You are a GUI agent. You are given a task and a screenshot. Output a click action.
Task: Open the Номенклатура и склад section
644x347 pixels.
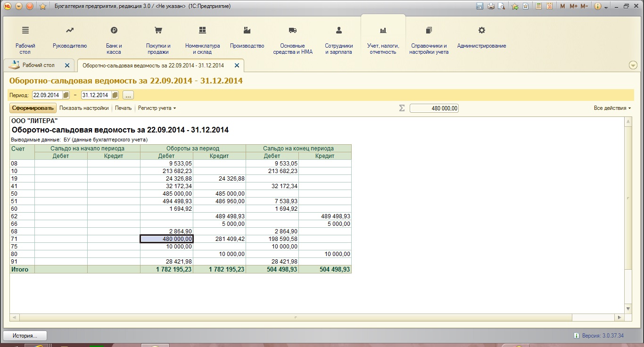pyautogui.click(x=203, y=40)
